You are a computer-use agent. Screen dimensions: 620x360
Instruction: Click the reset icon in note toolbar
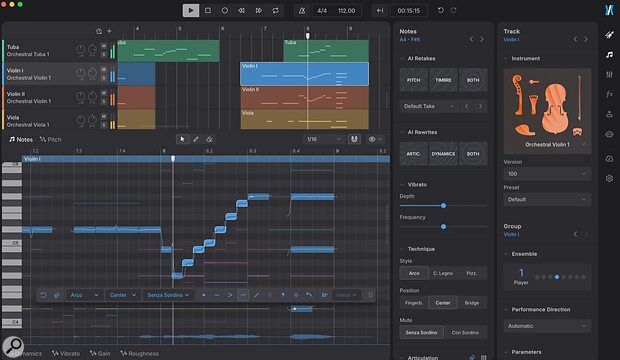point(43,295)
